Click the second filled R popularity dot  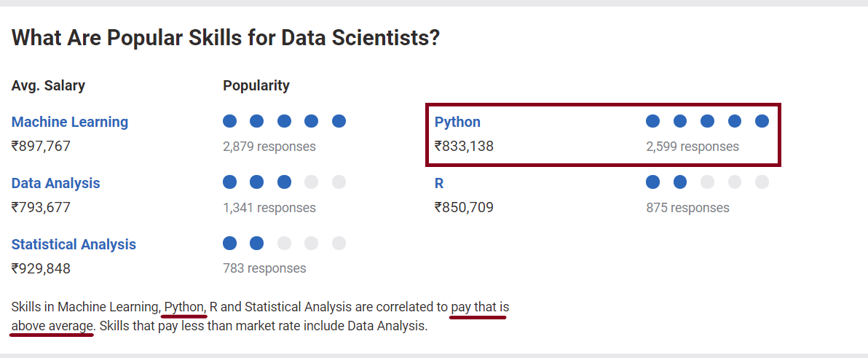[680, 182]
